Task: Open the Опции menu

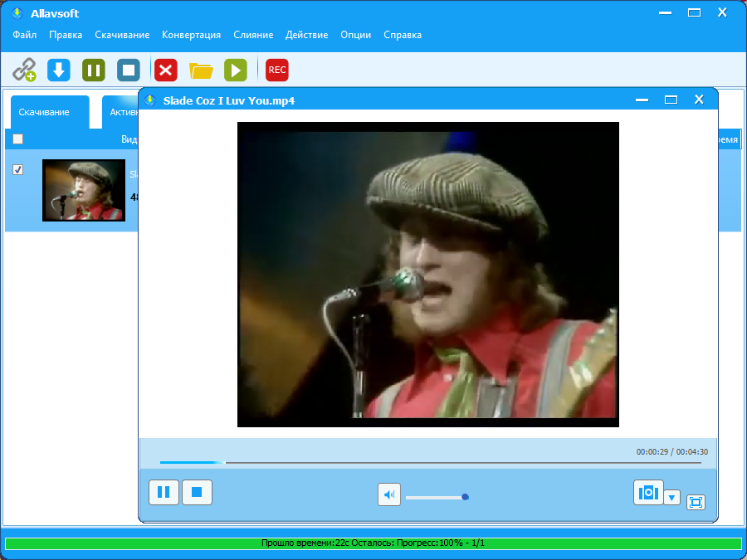Action: tap(355, 35)
